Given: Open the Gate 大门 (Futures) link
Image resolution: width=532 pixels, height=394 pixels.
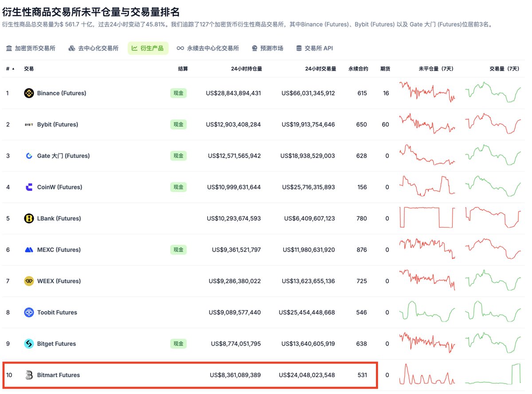Looking at the screenshot, I should click(63, 156).
